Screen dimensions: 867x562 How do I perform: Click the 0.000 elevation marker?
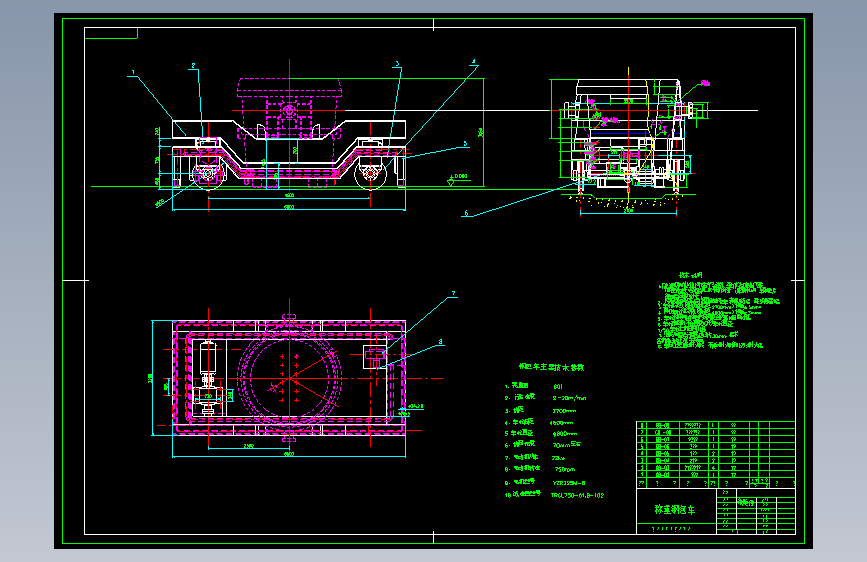click(x=457, y=178)
